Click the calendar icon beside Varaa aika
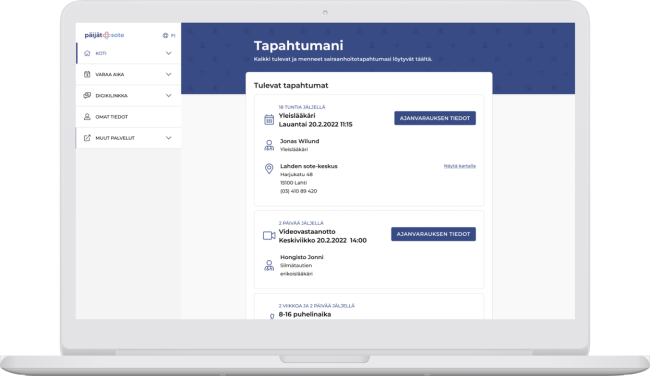 click(x=87, y=74)
